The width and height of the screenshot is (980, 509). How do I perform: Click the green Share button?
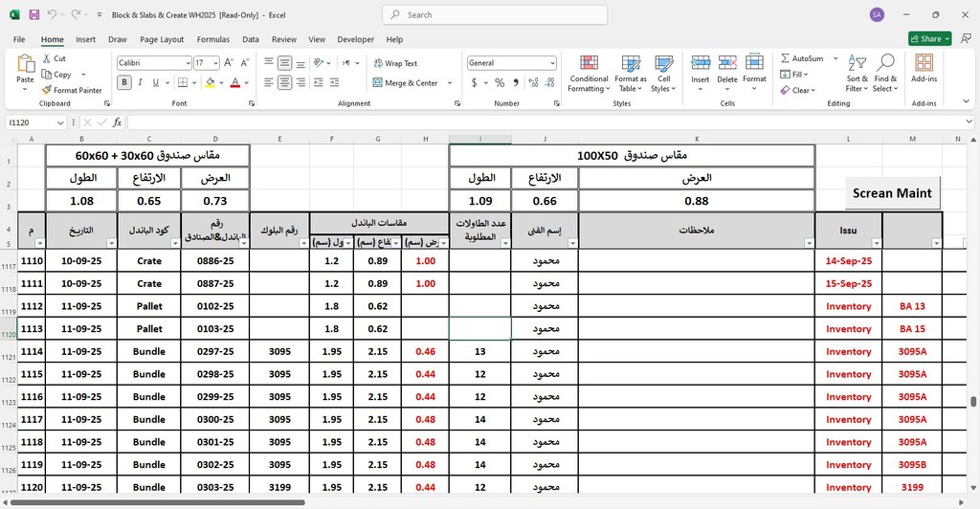tap(929, 38)
